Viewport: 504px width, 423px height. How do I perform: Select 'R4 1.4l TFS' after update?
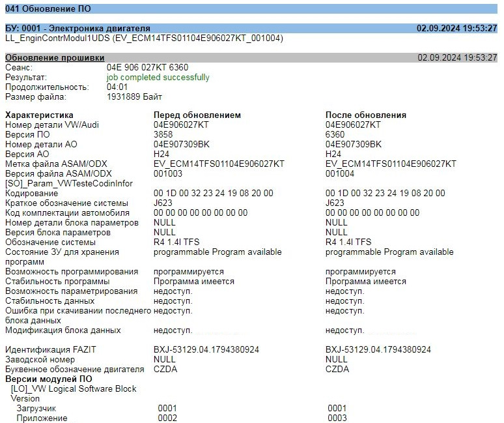[348, 242]
